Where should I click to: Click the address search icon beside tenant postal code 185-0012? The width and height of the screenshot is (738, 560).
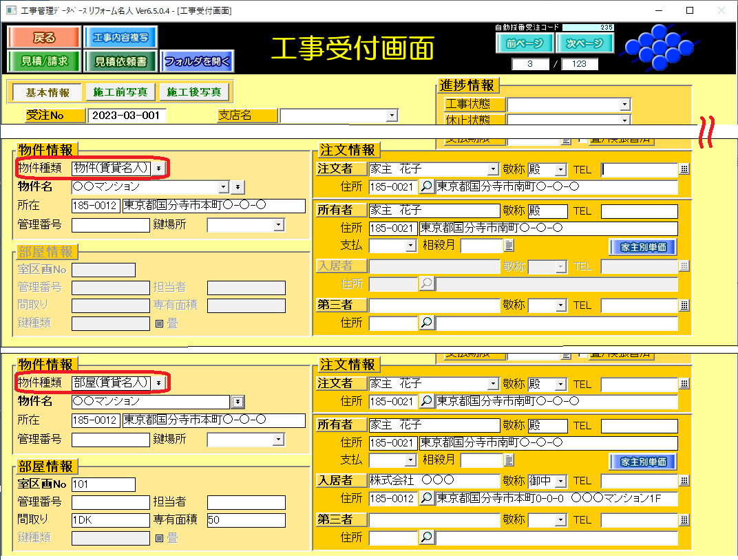[427, 498]
